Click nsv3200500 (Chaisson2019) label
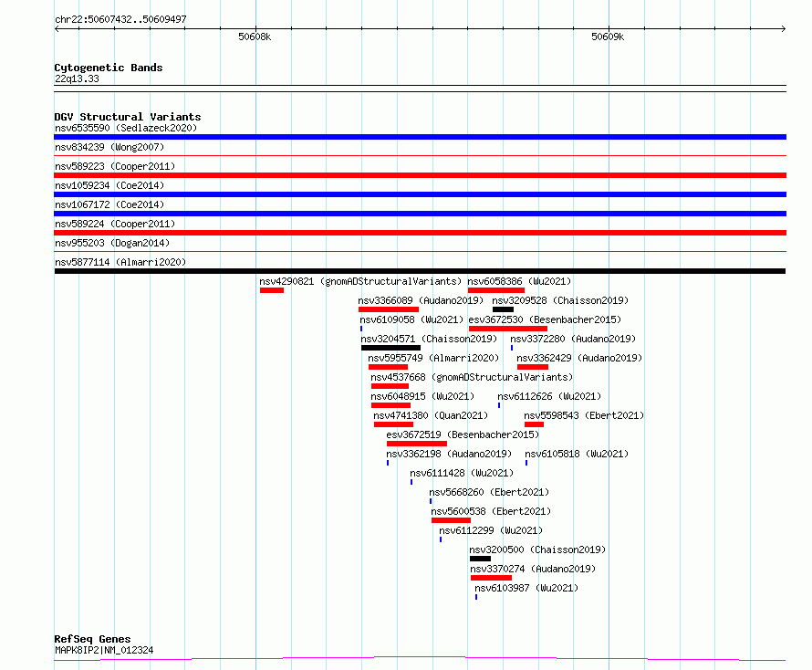 coord(537,550)
